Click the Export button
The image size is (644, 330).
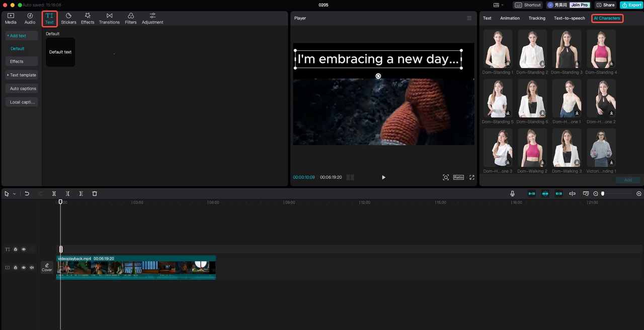coord(631,5)
